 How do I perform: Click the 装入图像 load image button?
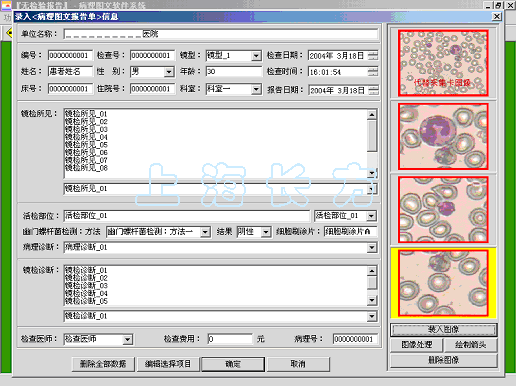443,330
